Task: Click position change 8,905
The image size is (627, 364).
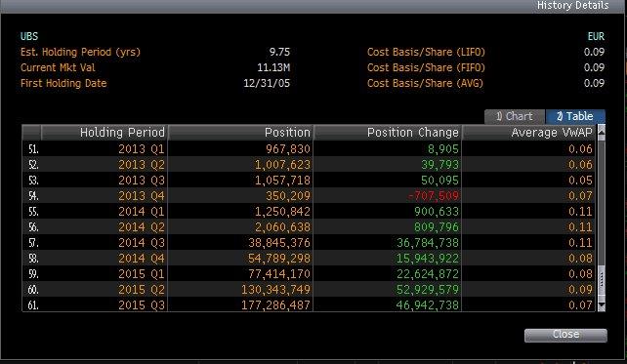Action: pyautogui.click(x=443, y=149)
